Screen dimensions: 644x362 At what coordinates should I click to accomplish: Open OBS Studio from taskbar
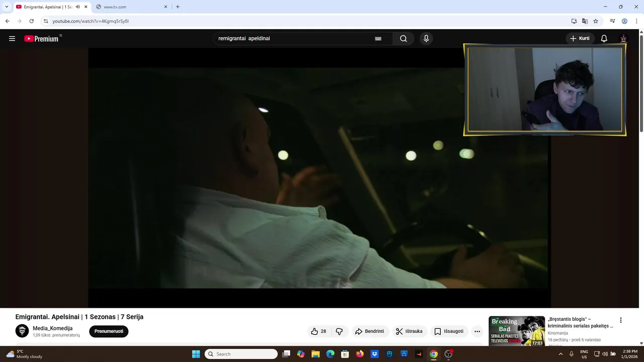tap(448, 354)
